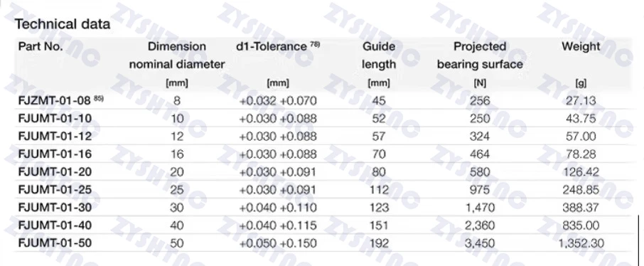Screen dimensions: 644x266
Task: Click part number FJUMT-01-30
Action: (x=55, y=208)
